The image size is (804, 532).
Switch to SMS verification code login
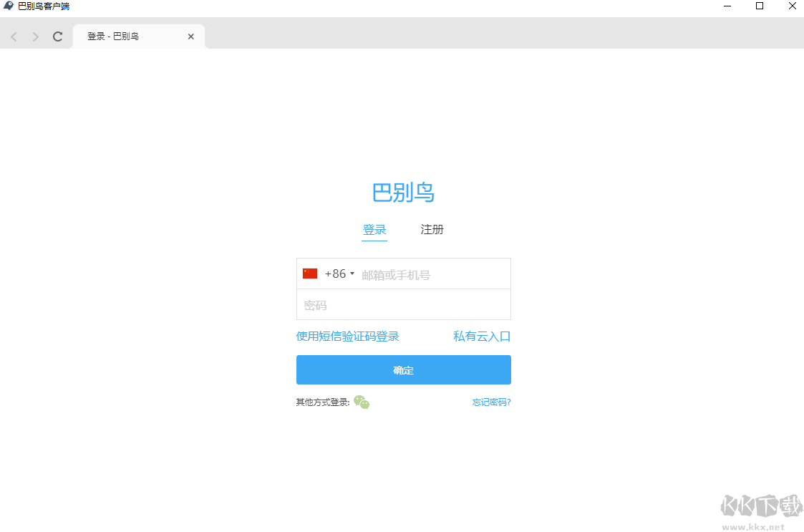(x=348, y=336)
